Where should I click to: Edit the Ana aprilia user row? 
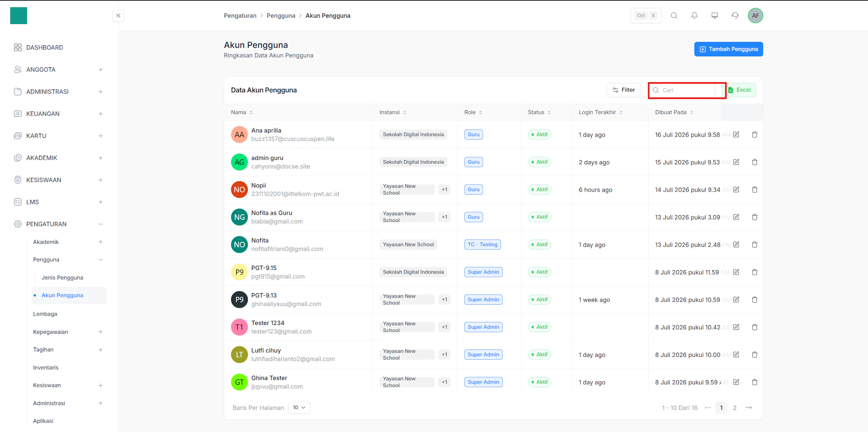tap(736, 135)
